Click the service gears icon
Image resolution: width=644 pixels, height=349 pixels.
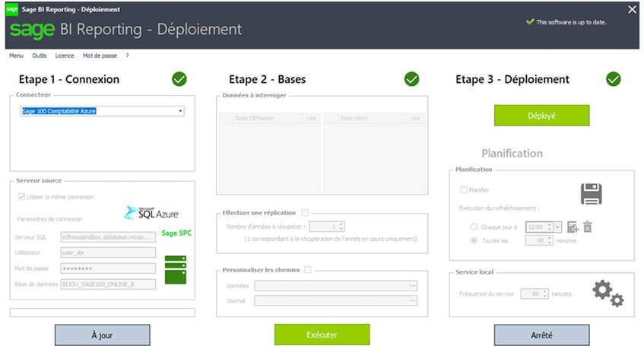point(608,293)
